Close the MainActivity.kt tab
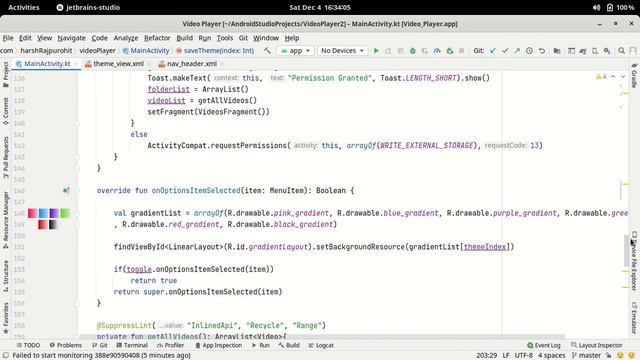 click(x=76, y=64)
